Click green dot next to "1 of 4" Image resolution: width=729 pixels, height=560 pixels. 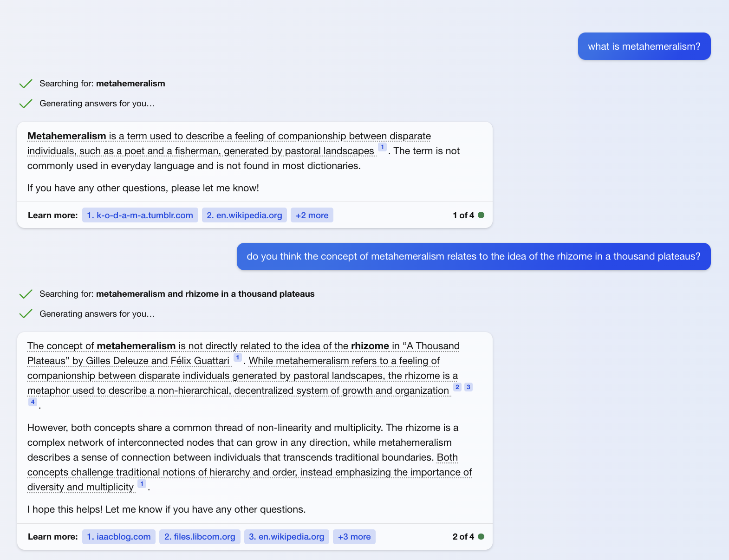pos(481,215)
